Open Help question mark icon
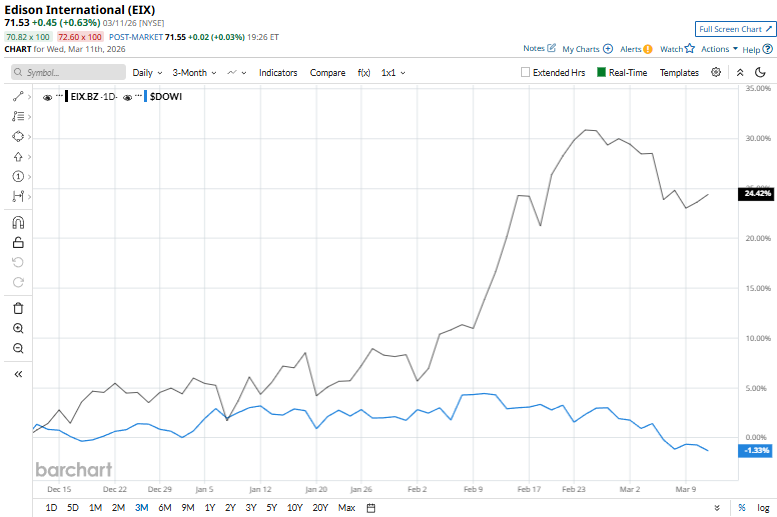This screenshot has width=777, height=517. (768, 49)
